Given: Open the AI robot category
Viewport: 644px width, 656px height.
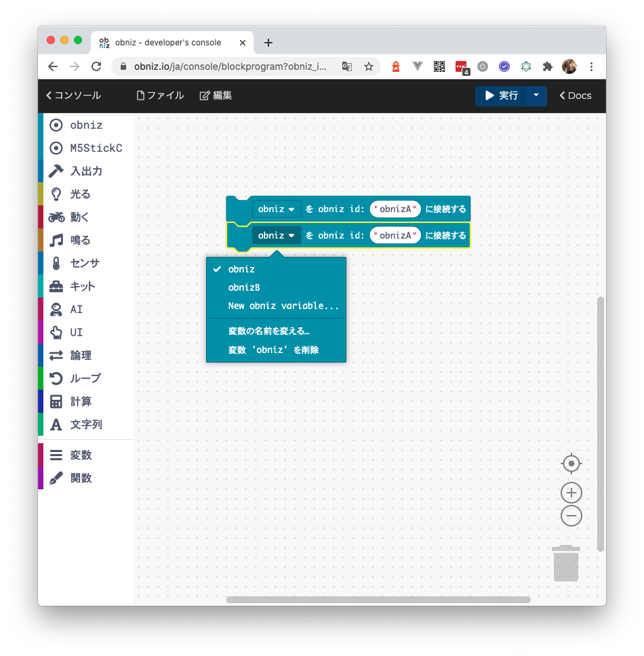Looking at the screenshot, I should coord(86,309).
